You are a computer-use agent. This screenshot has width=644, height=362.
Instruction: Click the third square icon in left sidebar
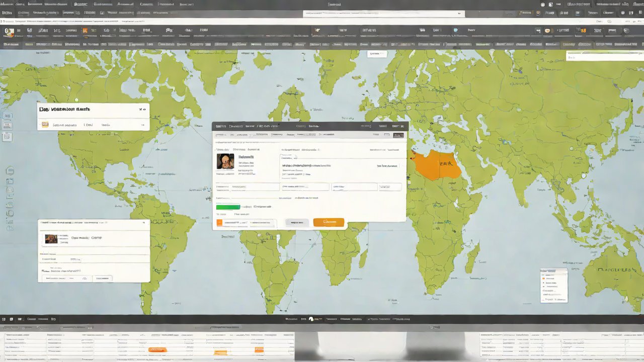tap(8, 137)
